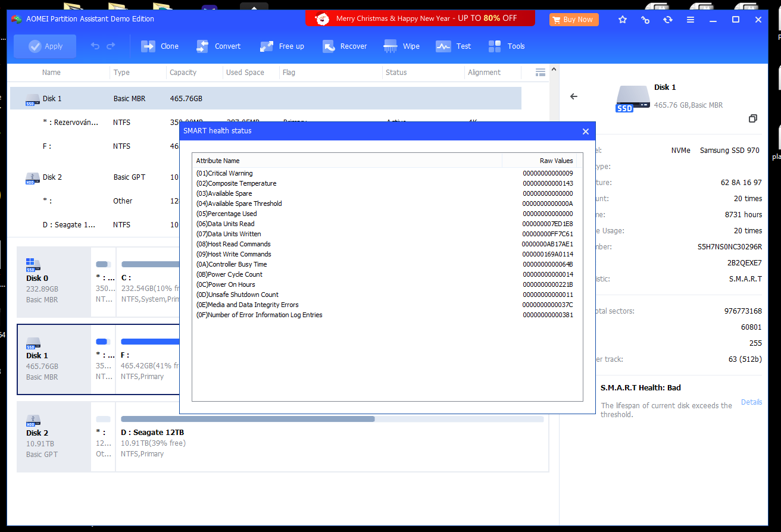781x532 pixels.
Task: Open the Clone tool
Action: (x=160, y=46)
